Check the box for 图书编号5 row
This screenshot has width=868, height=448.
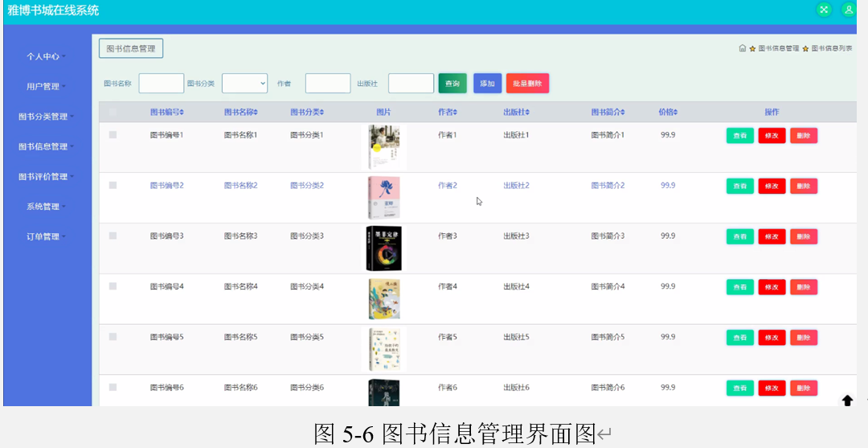[113, 337]
